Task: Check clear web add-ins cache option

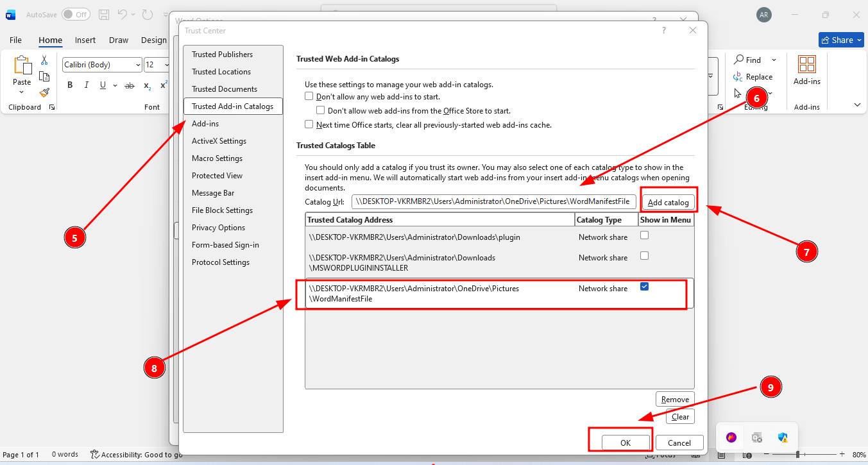Action: point(309,124)
